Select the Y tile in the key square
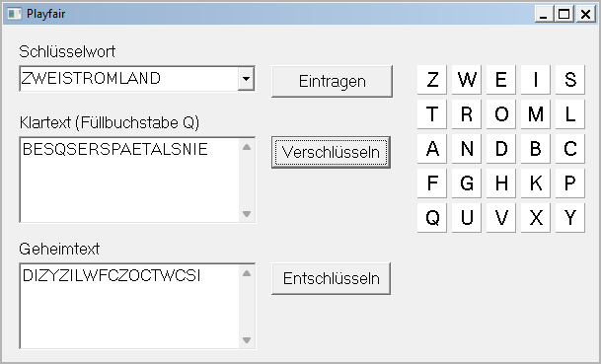The image size is (601, 364). [570, 218]
